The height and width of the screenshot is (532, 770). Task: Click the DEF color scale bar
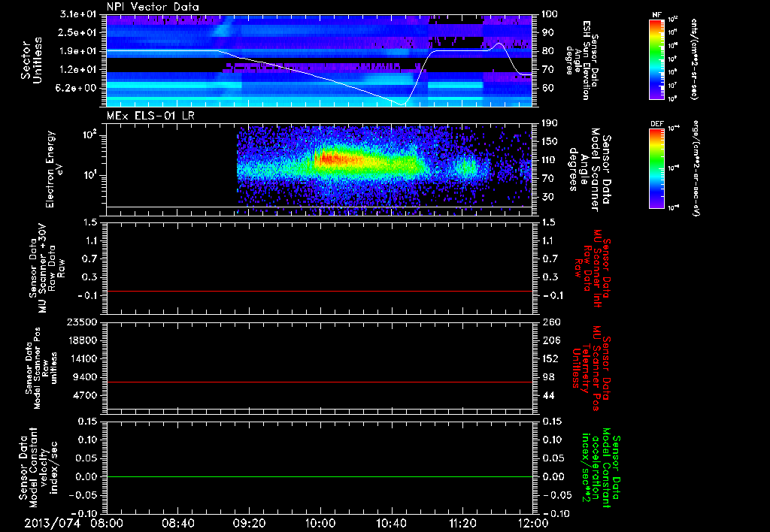[x=656, y=168]
